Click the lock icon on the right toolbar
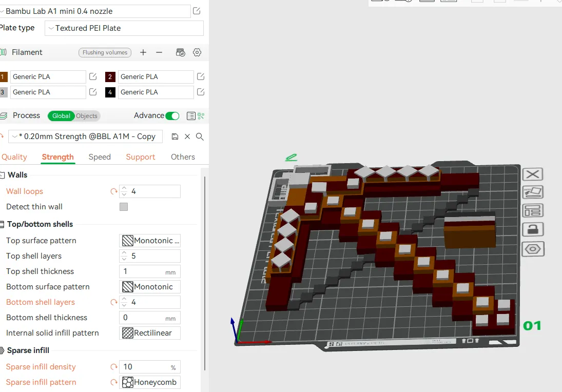This screenshot has width=562, height=392. 532,229
